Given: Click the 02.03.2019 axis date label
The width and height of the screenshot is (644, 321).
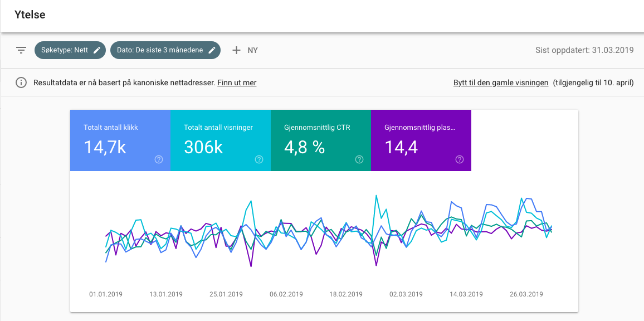Looking at the screenshot, I should click(406, 294).
